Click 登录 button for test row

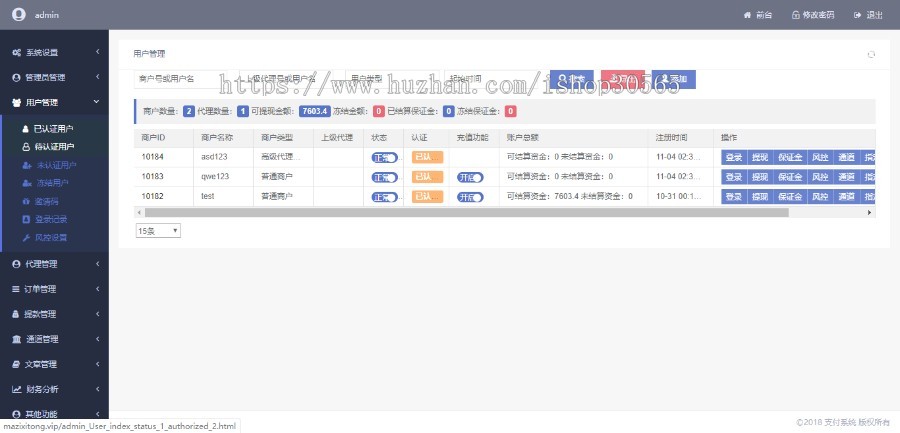734,197
